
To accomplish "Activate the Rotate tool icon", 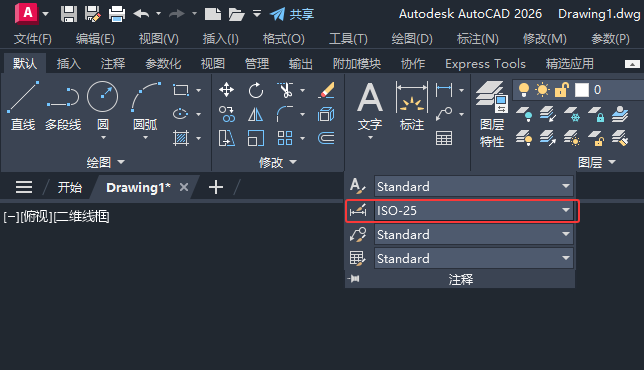I will pos(255,90).
